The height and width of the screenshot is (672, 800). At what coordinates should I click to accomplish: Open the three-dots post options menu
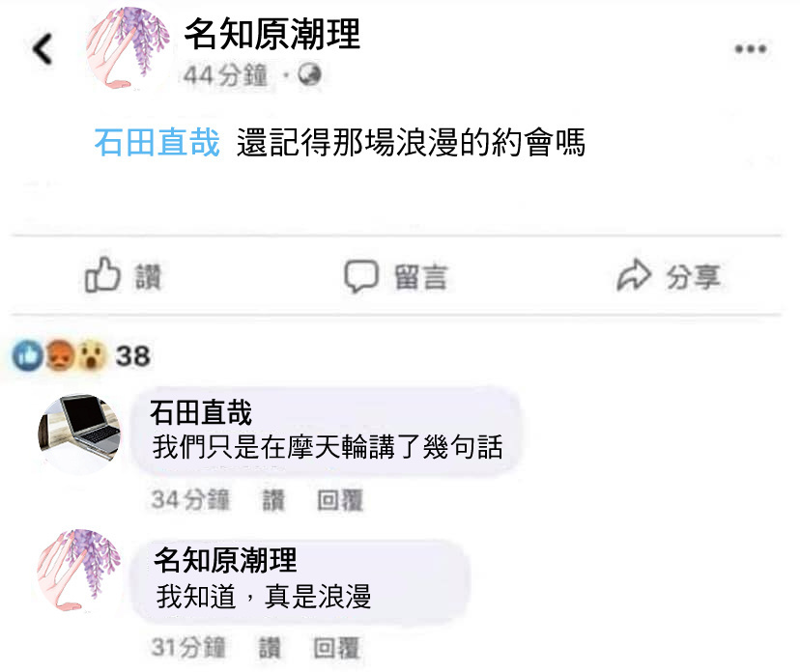coord(751,49)
